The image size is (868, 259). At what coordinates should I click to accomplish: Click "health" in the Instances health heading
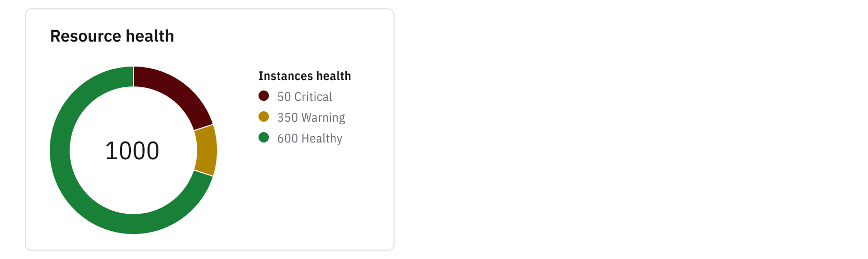tap(334, 76)
